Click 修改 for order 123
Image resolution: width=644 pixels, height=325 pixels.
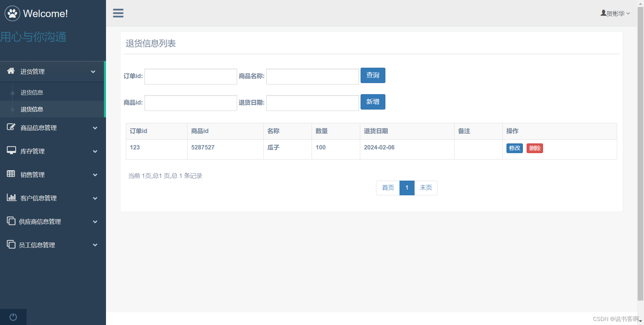coord(515,148)
